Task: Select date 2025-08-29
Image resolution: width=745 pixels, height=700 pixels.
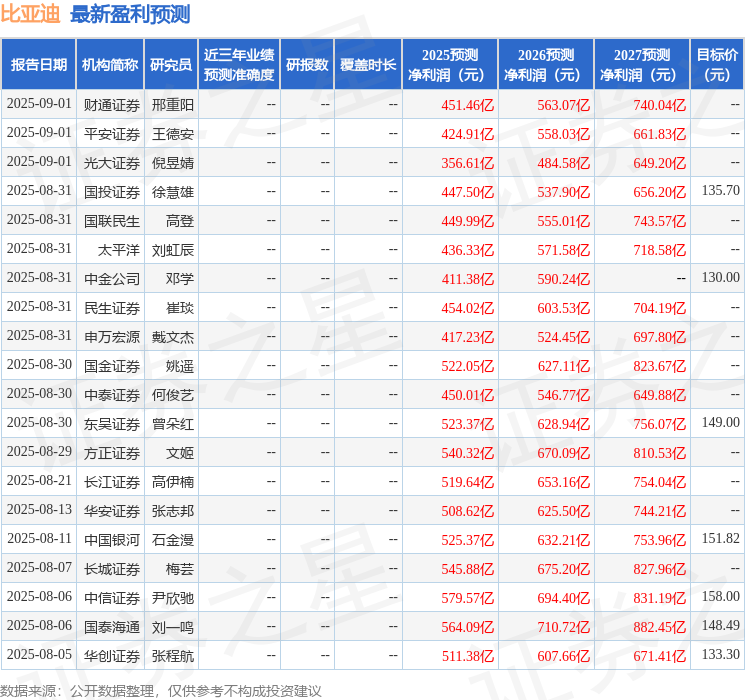Action: pos(39,451)
